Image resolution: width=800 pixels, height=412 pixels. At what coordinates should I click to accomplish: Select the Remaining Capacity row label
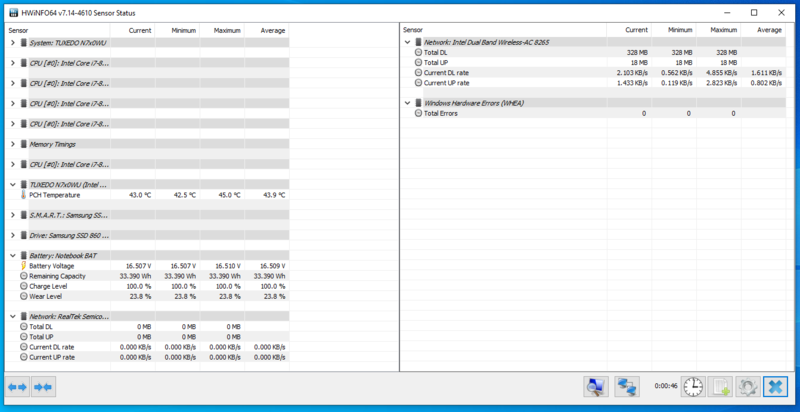(x=57, y=276)
